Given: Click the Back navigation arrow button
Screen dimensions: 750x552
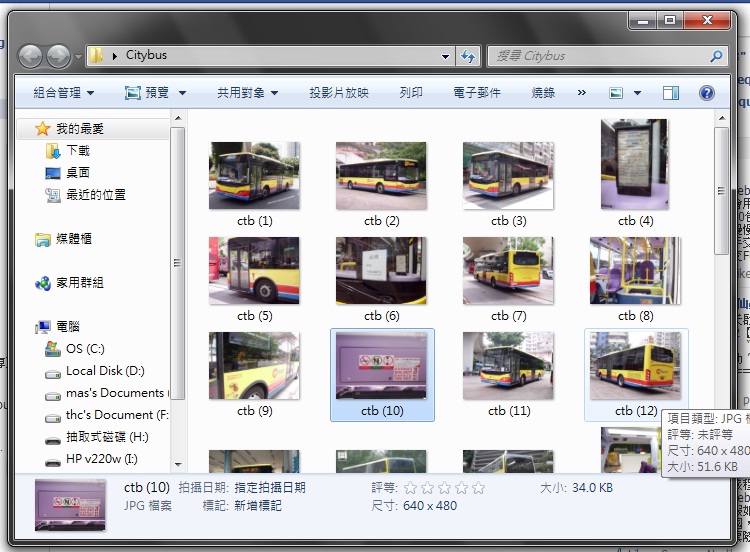Looking at the screenshot, I should click(x=31, y=56).
